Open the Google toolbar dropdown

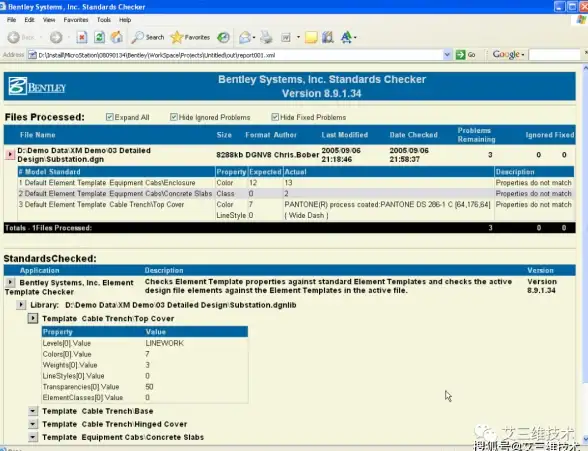click(523, 55)
